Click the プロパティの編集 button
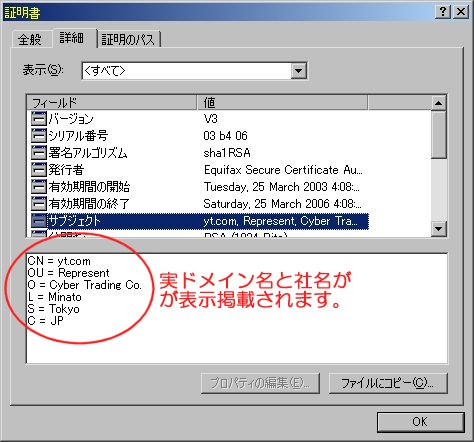474x442 pixels. pyautogui.click(x=260, y=383)
